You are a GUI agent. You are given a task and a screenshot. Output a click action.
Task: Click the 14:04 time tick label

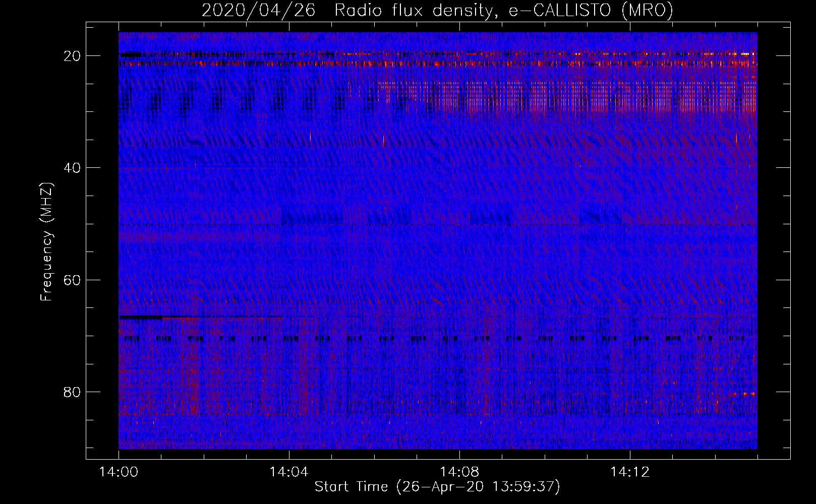(x=288, y=472)
